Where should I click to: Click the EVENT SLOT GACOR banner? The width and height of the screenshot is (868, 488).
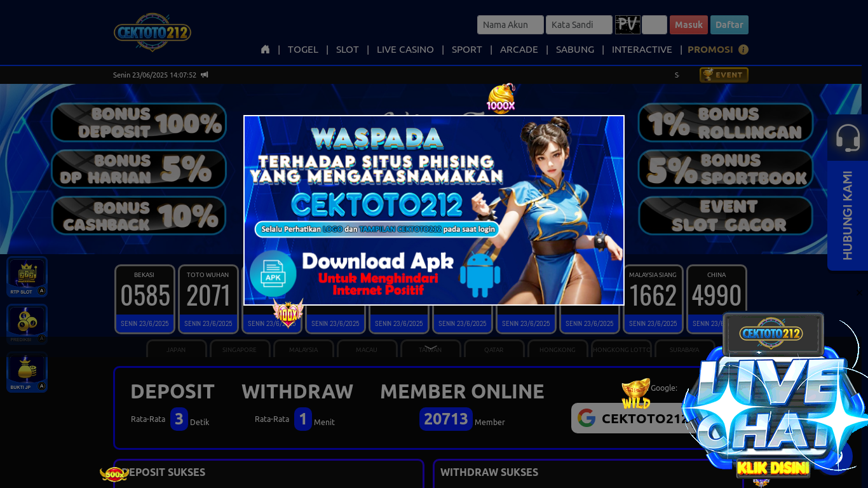(726, 215)
